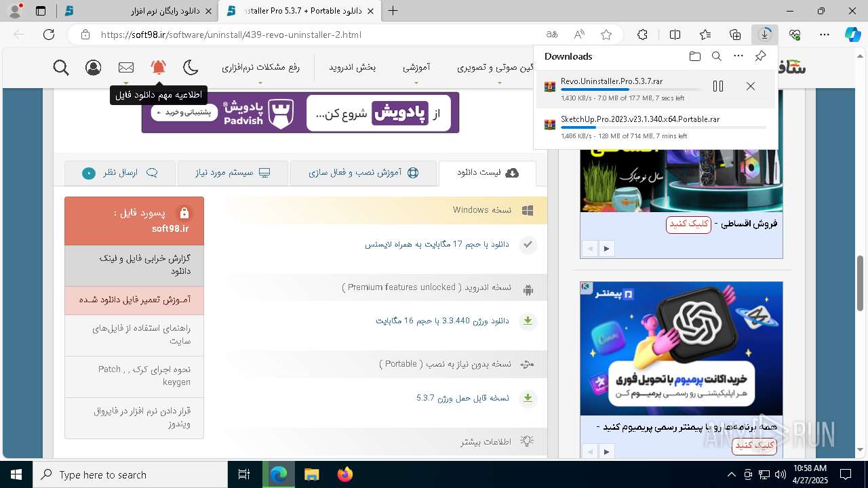Open the downloads folder icon
This screenshot has height=488, width=868.
694,56
